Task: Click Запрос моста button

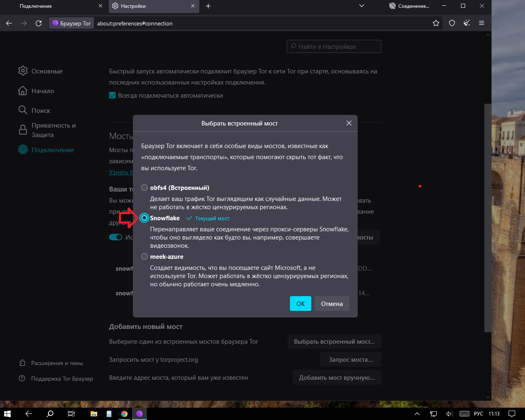Action: click(x=351, y=359)
